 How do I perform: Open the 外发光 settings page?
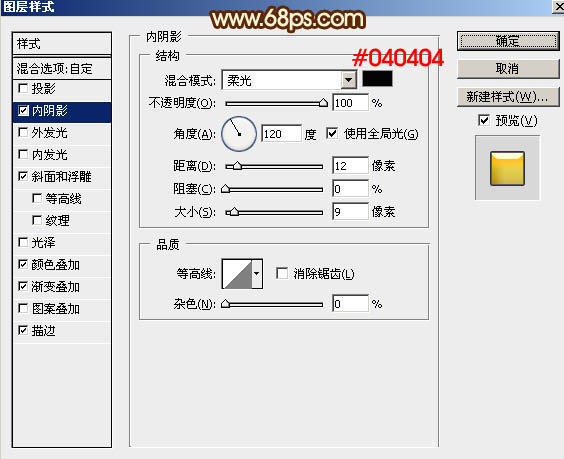50,133
